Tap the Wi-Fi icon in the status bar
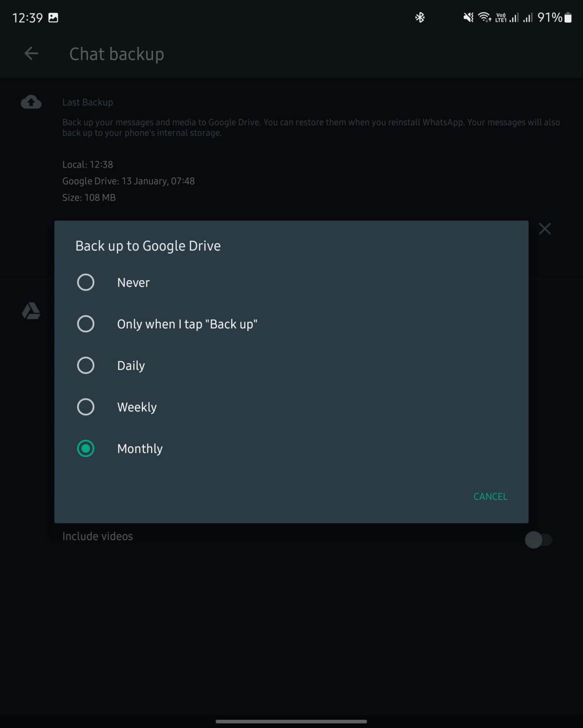The image size is (583, 728). [485, 17]
